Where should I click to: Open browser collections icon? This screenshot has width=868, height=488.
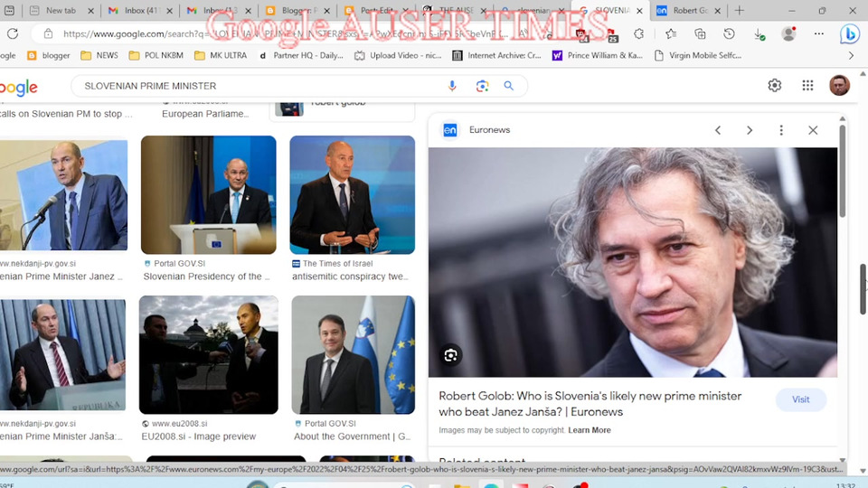pos(700,33)
